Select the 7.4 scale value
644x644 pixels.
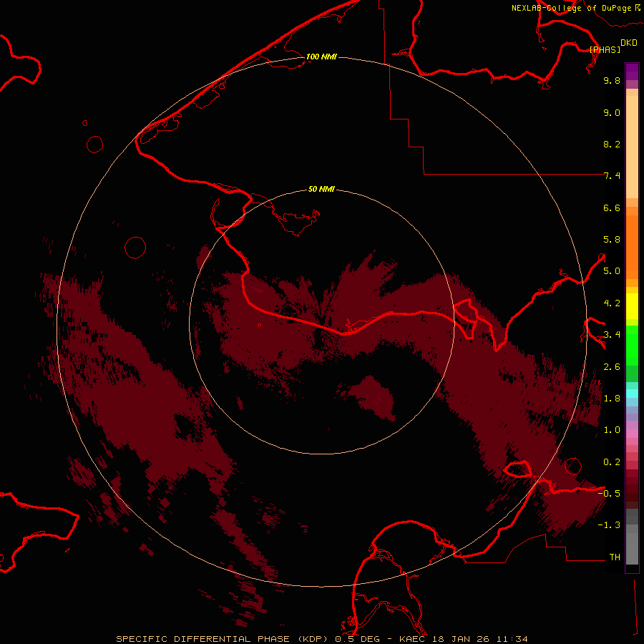pyautogui.click(x=612, y=176)
